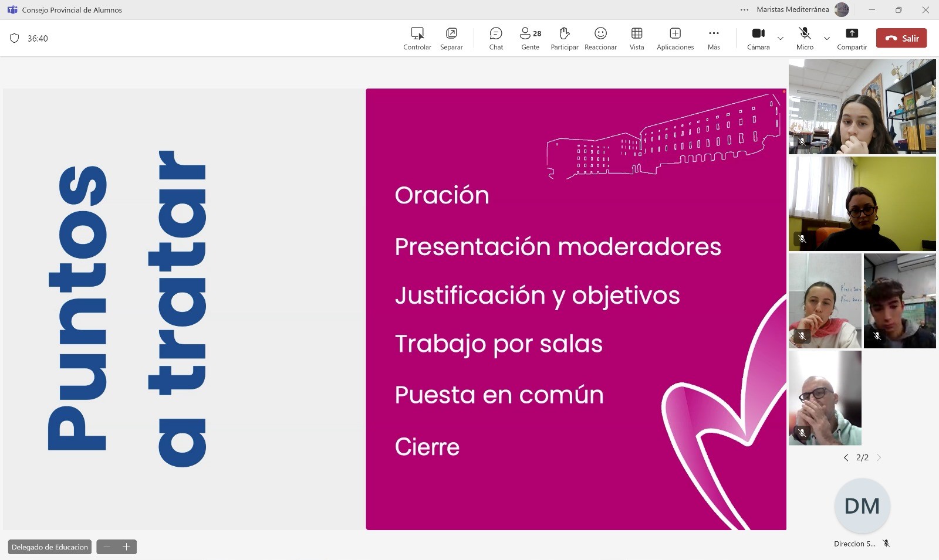Toggle the Cámara on or off
The width and height of the screenshot is (939, 560).
(x=758, y=39)
